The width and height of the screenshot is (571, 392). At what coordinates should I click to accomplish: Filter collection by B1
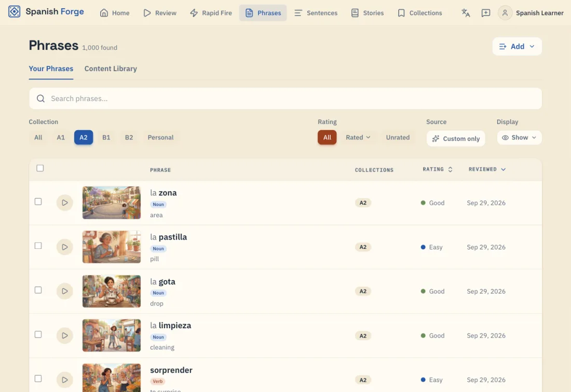pyautogui.click(x=106, y=137)
